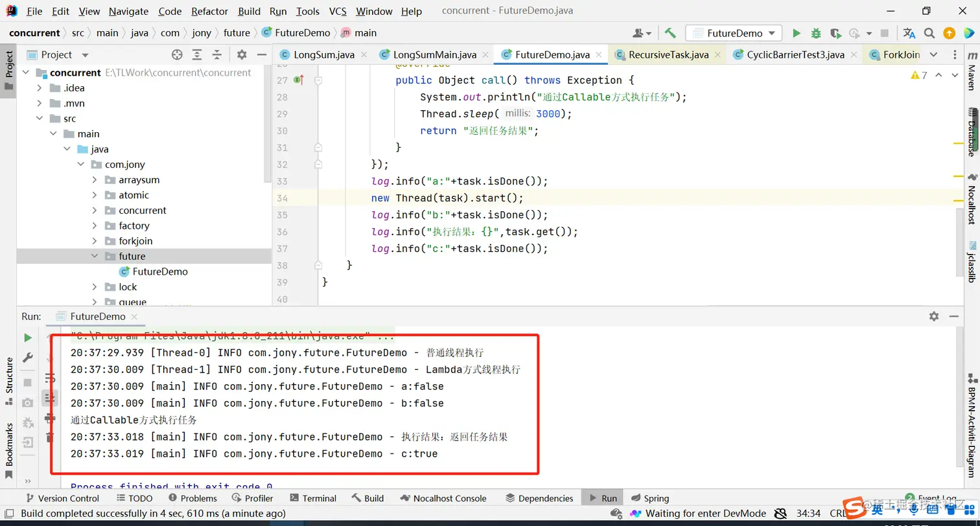Screen dimensions: 980x526
Task: Click gutter override marker on line 27
Action: (x=299, y=80)
